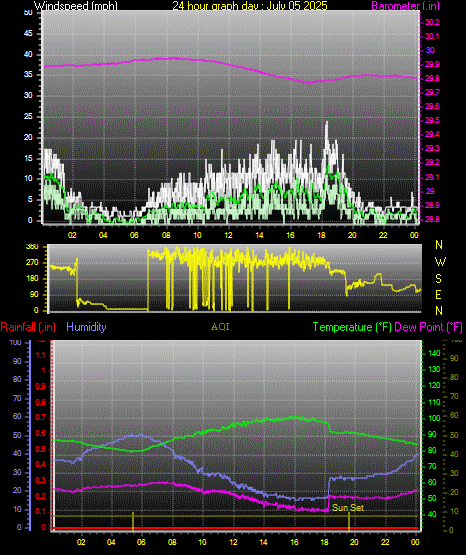Click 80 on the green temperature axis
Screen dimensions: 466x555
pyautogui.click(x=432, y=451)
